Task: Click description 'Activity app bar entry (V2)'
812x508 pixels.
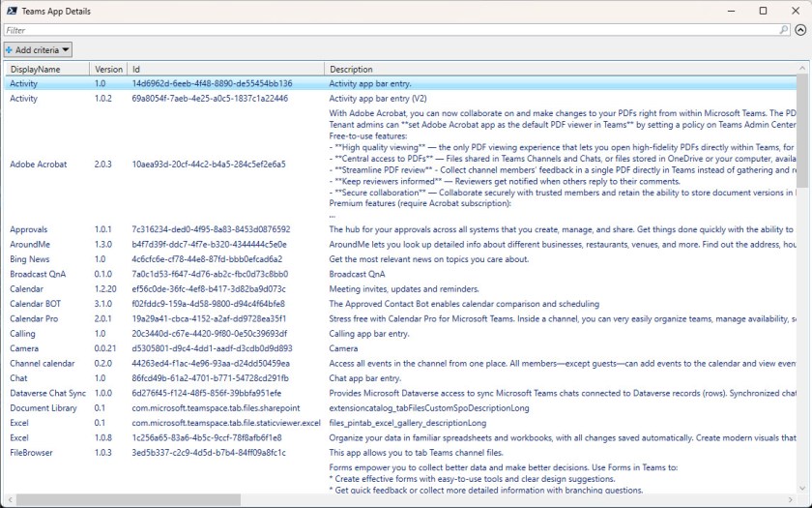Action: click(378, 99)
